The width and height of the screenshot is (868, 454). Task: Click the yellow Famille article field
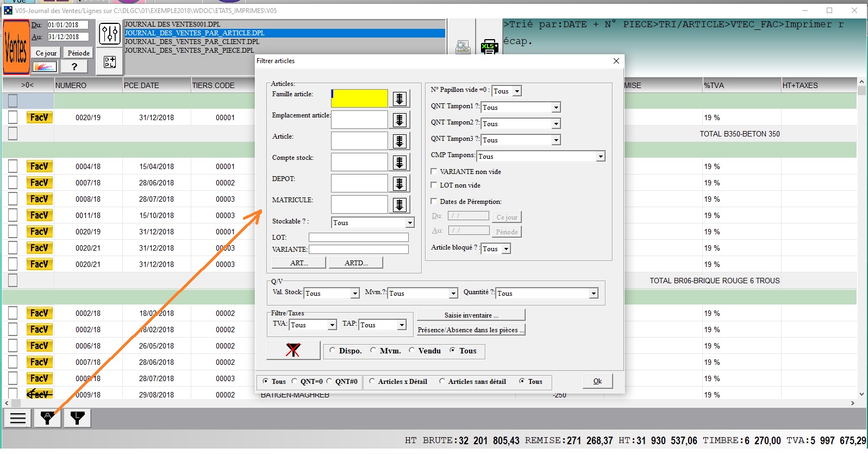point(359,98)
